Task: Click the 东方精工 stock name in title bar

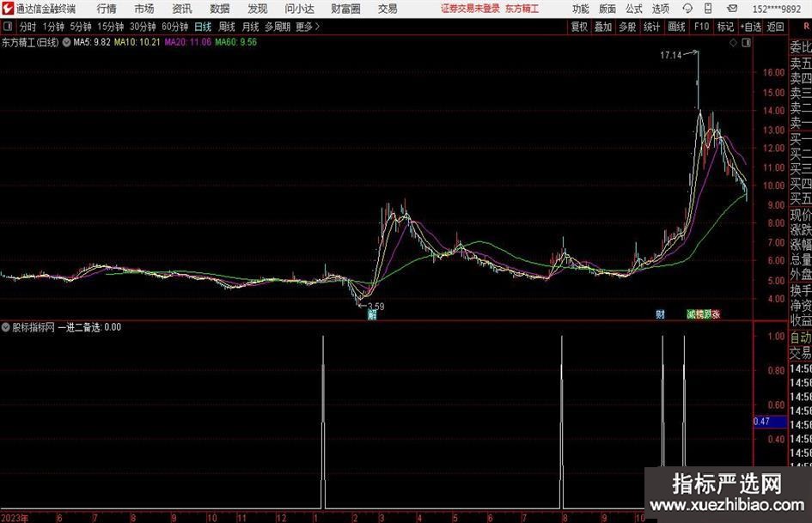Action: pos(522,9)
